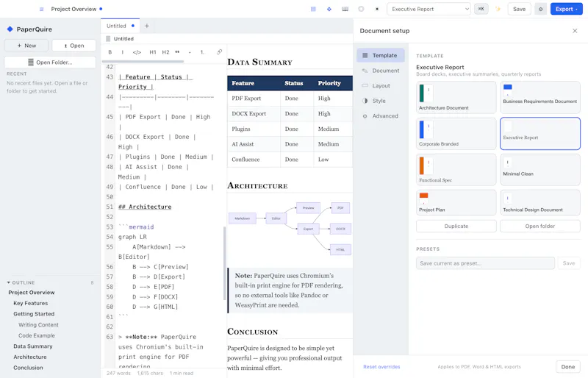Apply italic with the I toolbar button

point(123,52)
